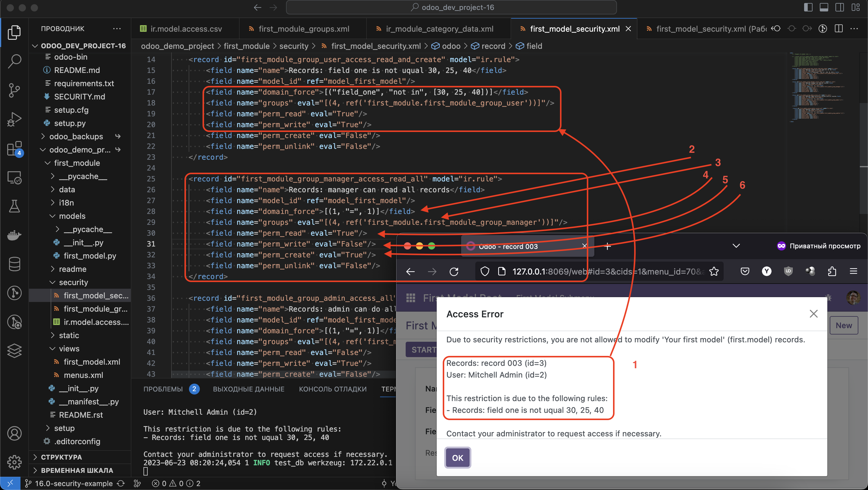Image resolution: width=868 pixels, height=490 pixels.
Task: Open SECURITY.md in the explorer
Action: [80, 96]
